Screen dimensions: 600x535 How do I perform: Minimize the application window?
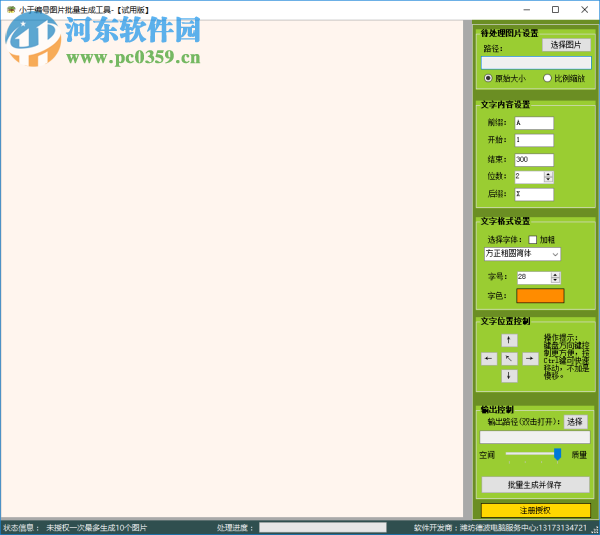[527, 10]
